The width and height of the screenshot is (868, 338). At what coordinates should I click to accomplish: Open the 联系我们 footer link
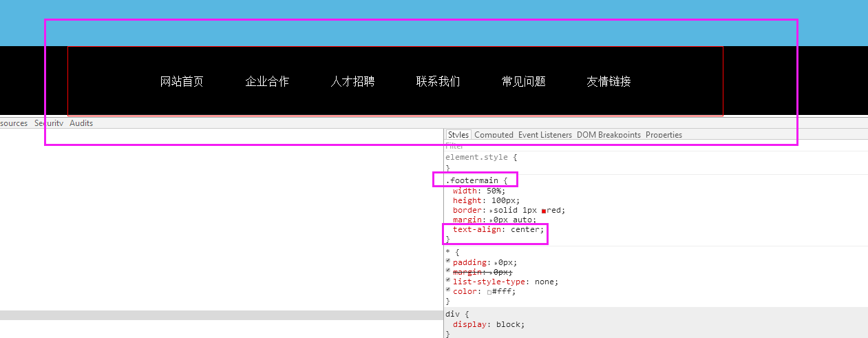438,81
